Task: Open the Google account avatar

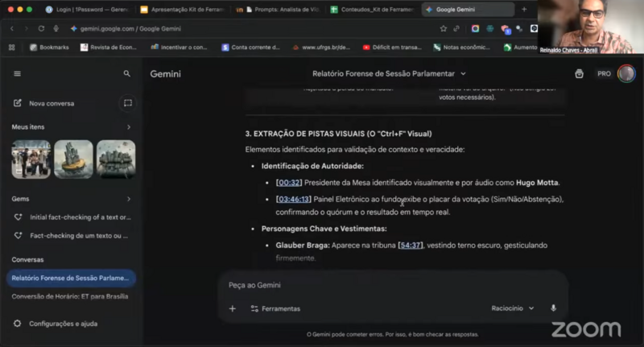Action: pyautogui.click(x=626, y=74)
